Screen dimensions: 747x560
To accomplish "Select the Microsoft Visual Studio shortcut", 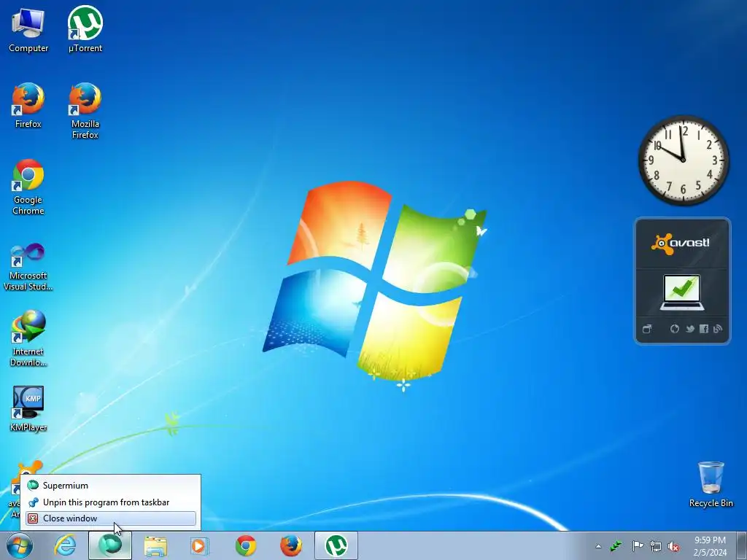I will (x=28, y=267).
